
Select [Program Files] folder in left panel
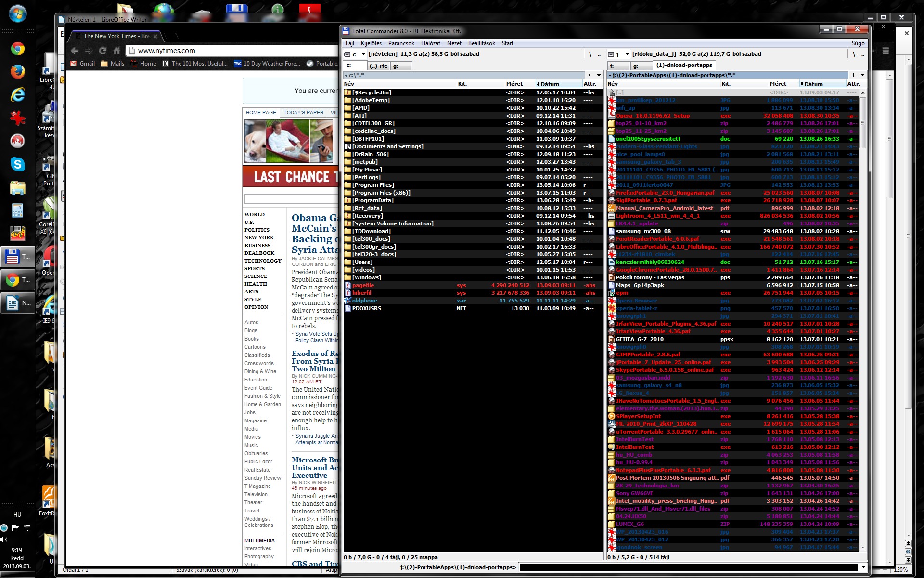click(x=473, y=185)
